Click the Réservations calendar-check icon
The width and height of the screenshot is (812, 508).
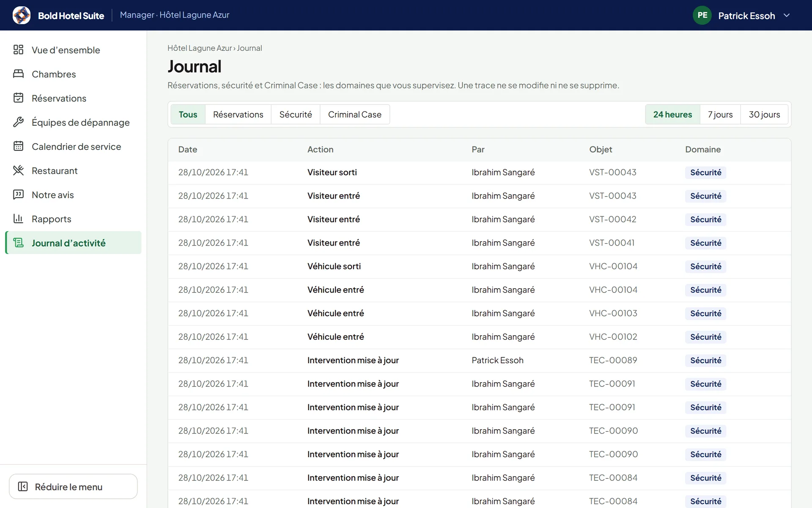click(18, 98)
